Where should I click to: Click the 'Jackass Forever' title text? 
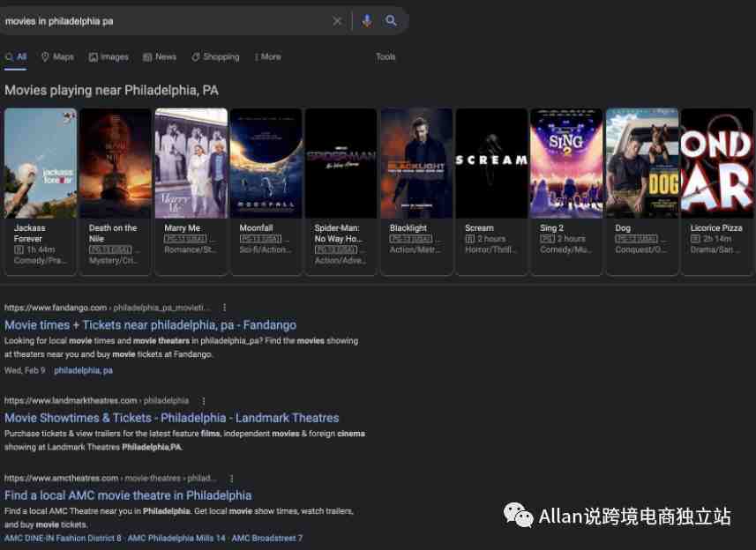29,233
